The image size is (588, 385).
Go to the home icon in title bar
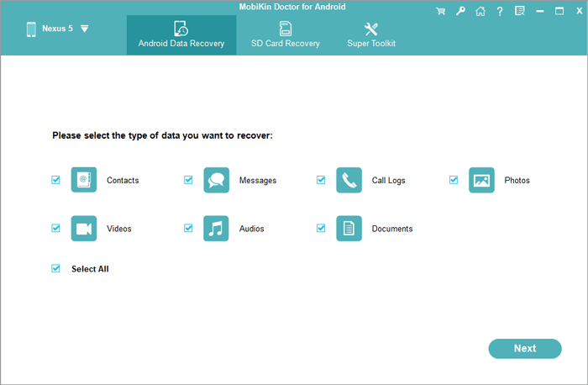[x=480, y=11]
